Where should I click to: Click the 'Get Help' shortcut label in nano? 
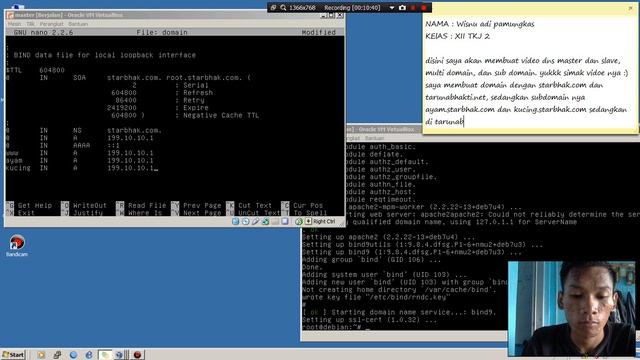pyautogui.click(x=35, y=205)
